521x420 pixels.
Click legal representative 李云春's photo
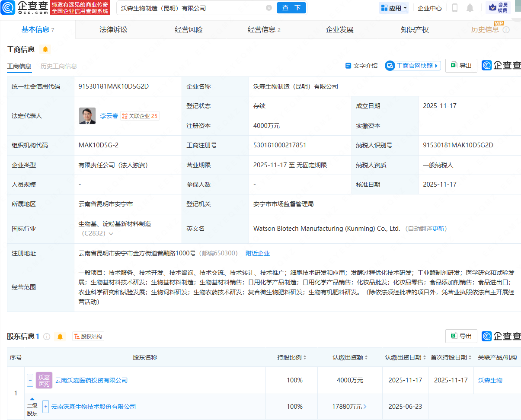point(87,116)
